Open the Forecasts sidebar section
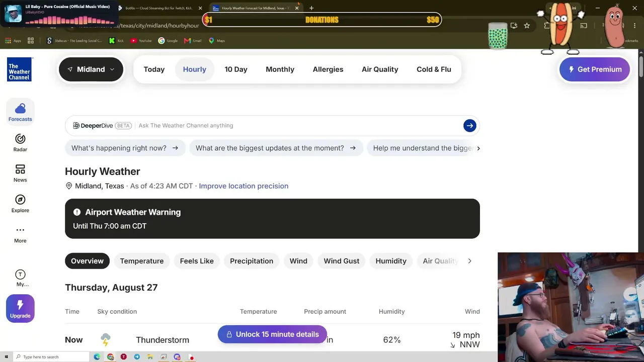Image resolution: width=644 pixels, height=362 pixels. 20,112
